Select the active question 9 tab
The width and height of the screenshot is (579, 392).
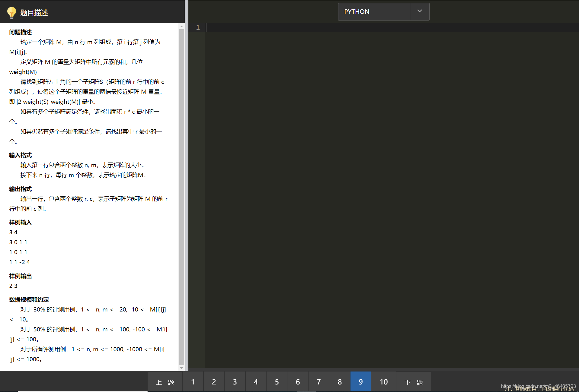coord(361,382)
